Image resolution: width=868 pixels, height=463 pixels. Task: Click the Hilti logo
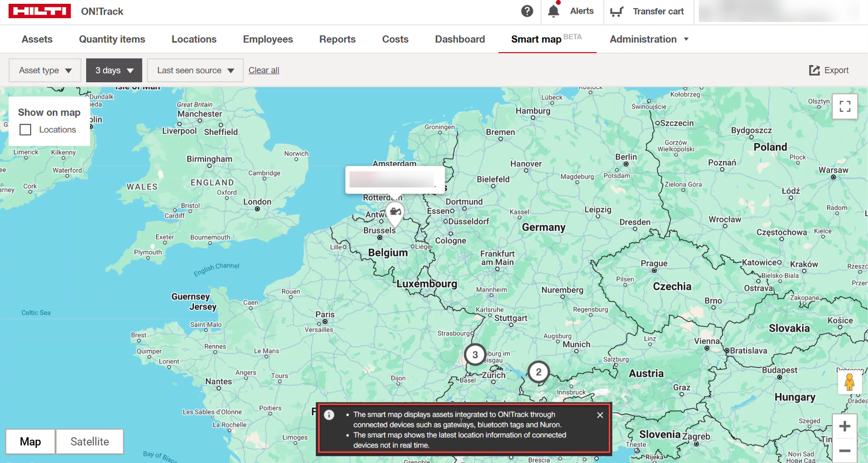coord(39,11)
